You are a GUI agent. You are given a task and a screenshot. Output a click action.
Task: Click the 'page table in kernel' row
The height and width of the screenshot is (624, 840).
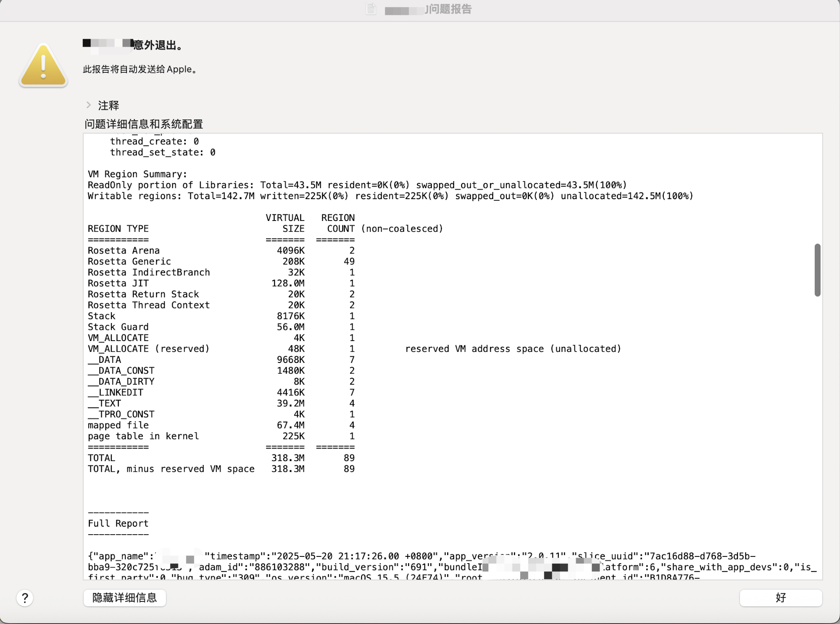[221, 436]
